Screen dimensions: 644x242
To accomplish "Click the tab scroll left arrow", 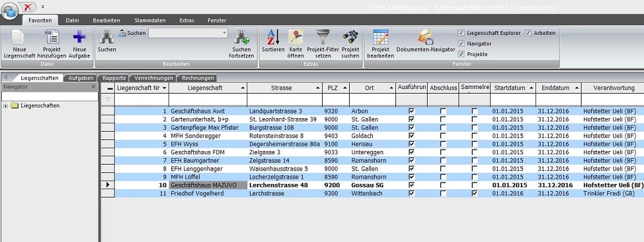I will tap(5, 77).
